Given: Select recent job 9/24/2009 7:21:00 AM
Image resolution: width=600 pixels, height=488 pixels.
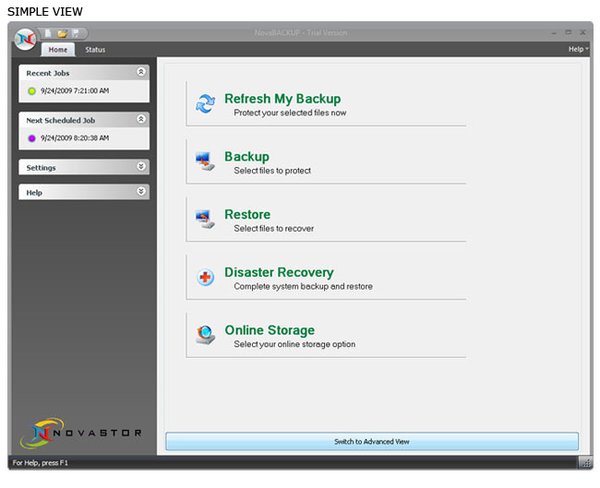Looking at the screenshot, I should pos(75,91).
